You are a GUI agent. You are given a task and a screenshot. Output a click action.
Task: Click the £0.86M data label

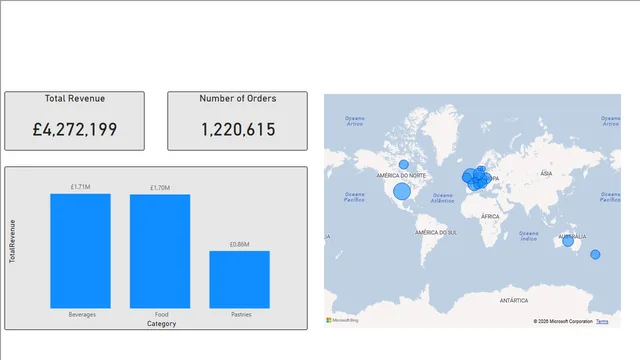click(240, 244)
